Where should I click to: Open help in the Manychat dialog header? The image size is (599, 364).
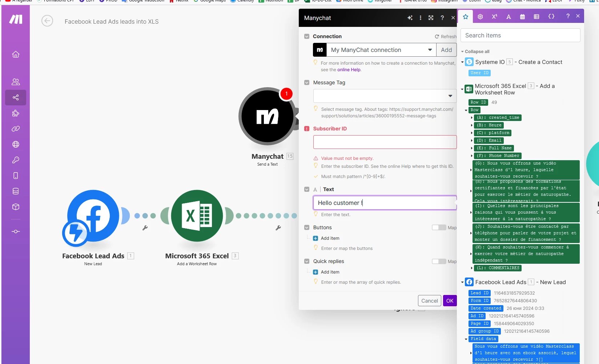(442, 18)
